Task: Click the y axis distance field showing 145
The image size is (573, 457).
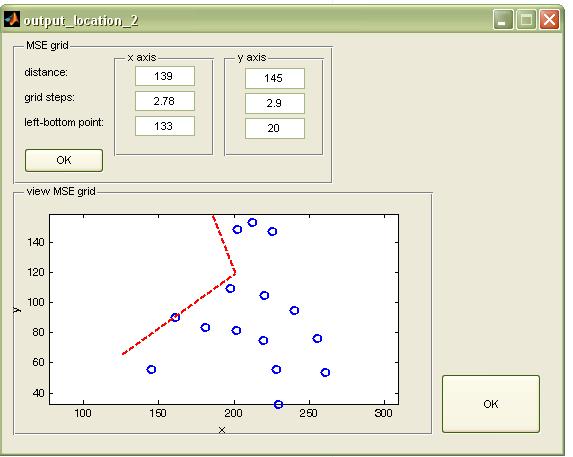Action: (x=275, y=78)
